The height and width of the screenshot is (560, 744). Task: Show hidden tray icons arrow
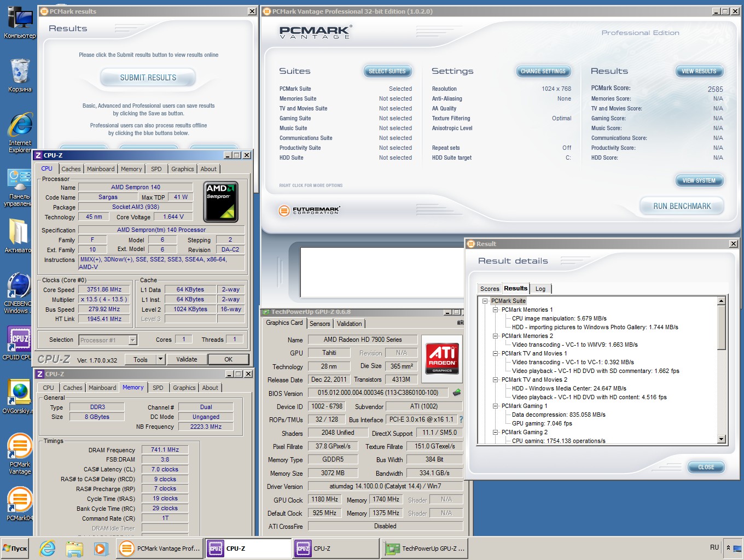pyautogui.click(x=728, y=547)
